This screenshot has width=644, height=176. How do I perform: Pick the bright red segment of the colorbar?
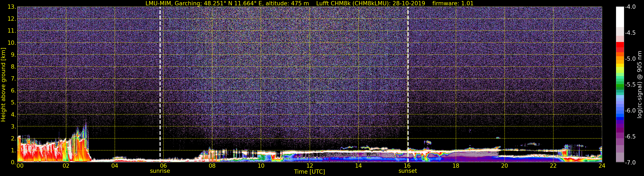tap(620, 45)
